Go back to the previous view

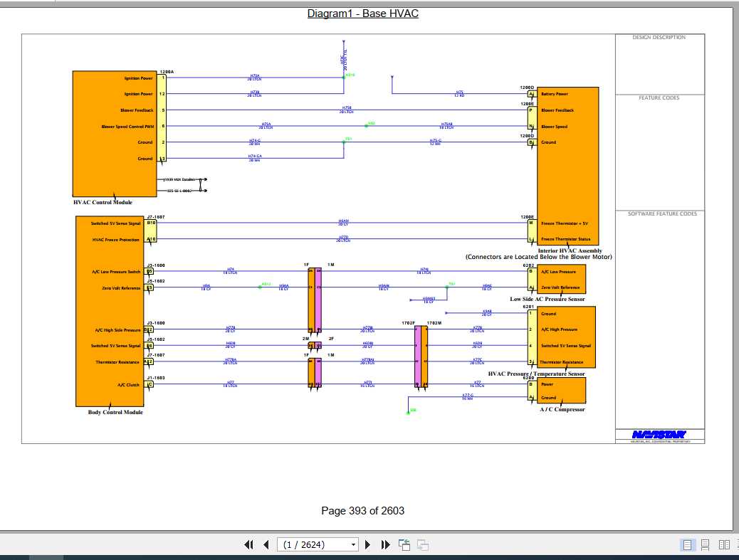(x=403, y=544)
